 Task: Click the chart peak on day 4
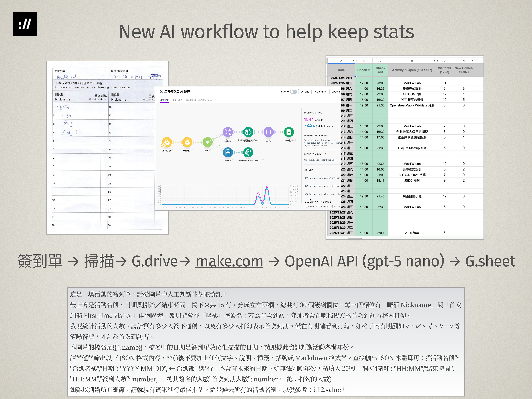pyautogui.click(x=267, y=187)
